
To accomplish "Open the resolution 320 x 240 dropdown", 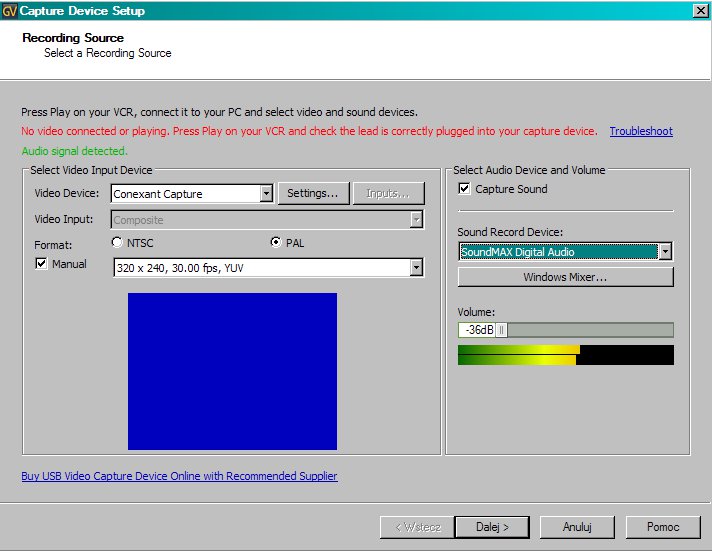I will pos(416,268).
